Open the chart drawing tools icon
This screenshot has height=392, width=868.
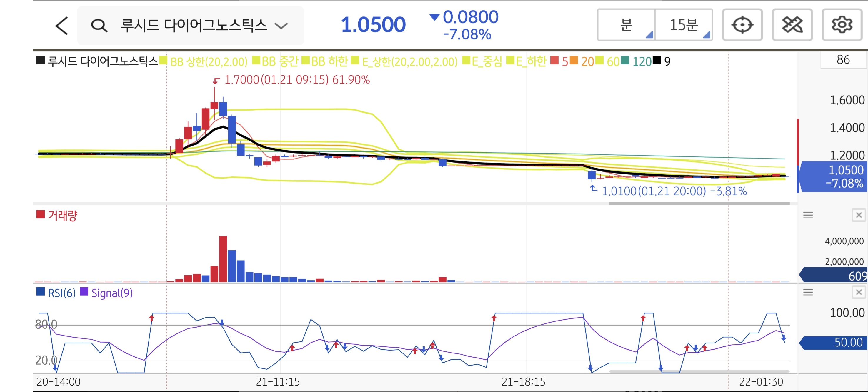click(x=792, y=25)
